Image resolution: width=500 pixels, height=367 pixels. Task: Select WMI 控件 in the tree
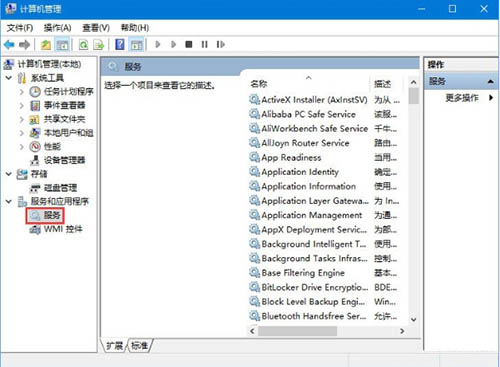(x=63, y=229)
